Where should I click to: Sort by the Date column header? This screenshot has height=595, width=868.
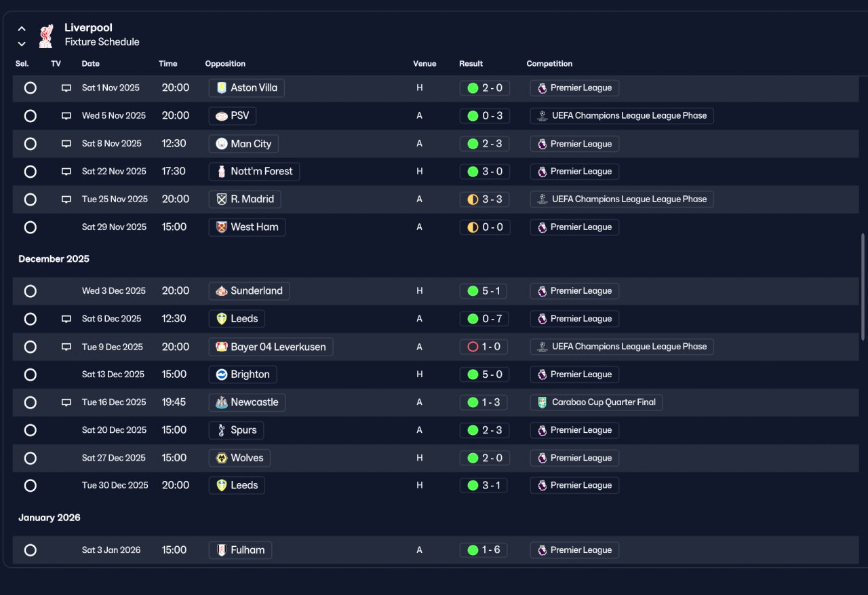90,64
